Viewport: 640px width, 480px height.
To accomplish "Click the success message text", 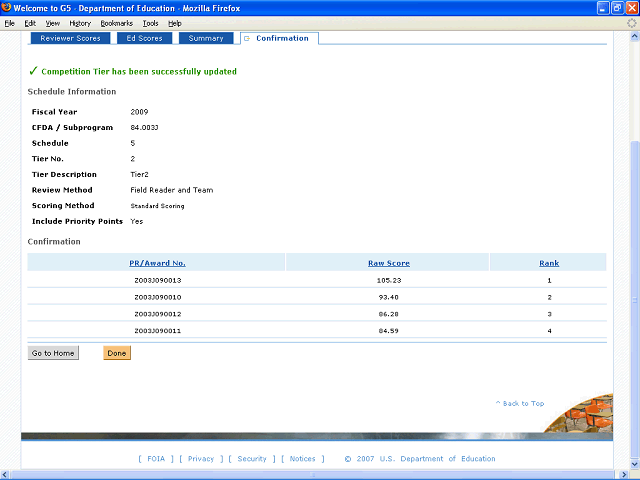I will (139, 71).
